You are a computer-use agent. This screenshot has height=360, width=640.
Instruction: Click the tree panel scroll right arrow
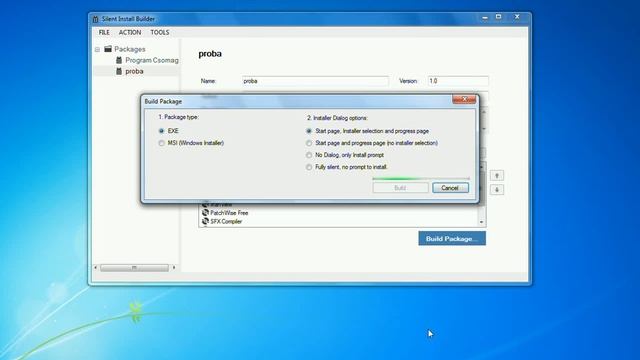(174, 268)
